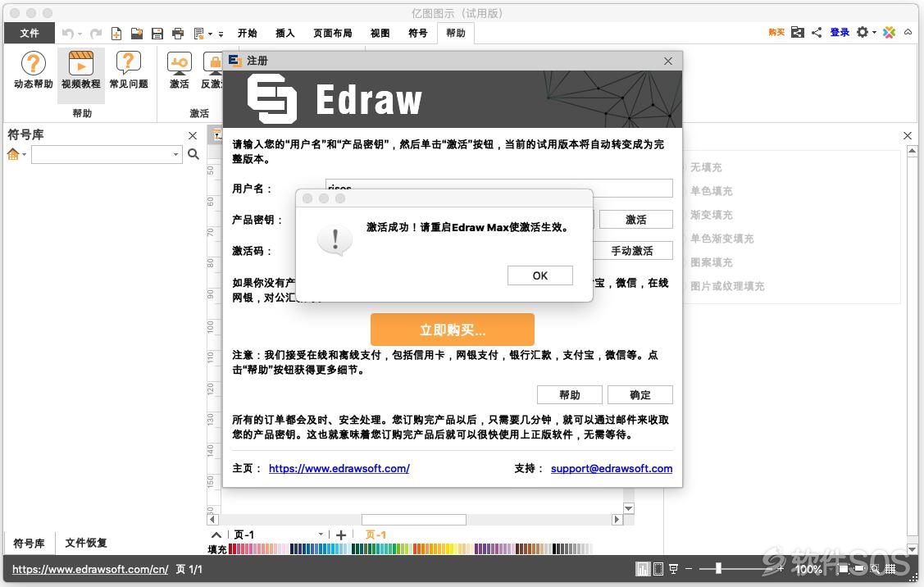Screen dimensions: 924x587
Task: Click the zoom slider handle in status bar
Action: click(x=718, y=568)
